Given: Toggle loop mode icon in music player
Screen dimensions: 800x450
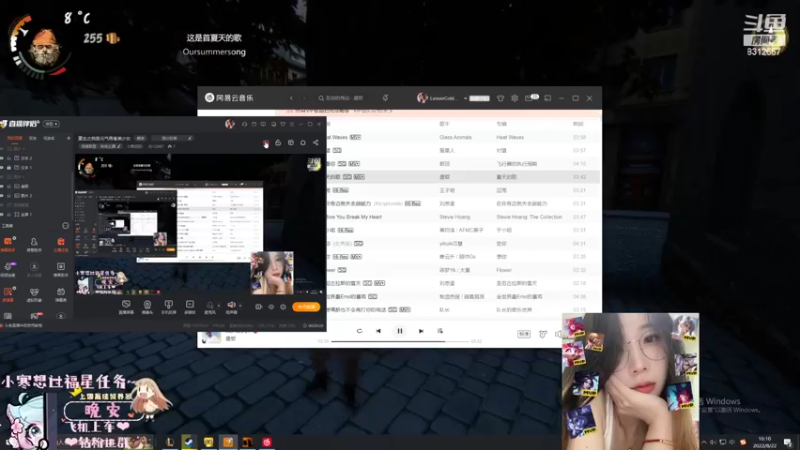Looking at the screenshot, I should pyautogui.click(x=359, y=331).
